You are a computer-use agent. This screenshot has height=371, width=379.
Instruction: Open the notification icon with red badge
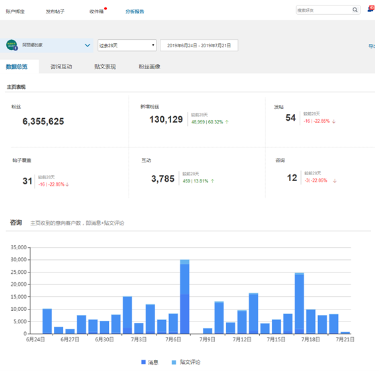(371, 9)
